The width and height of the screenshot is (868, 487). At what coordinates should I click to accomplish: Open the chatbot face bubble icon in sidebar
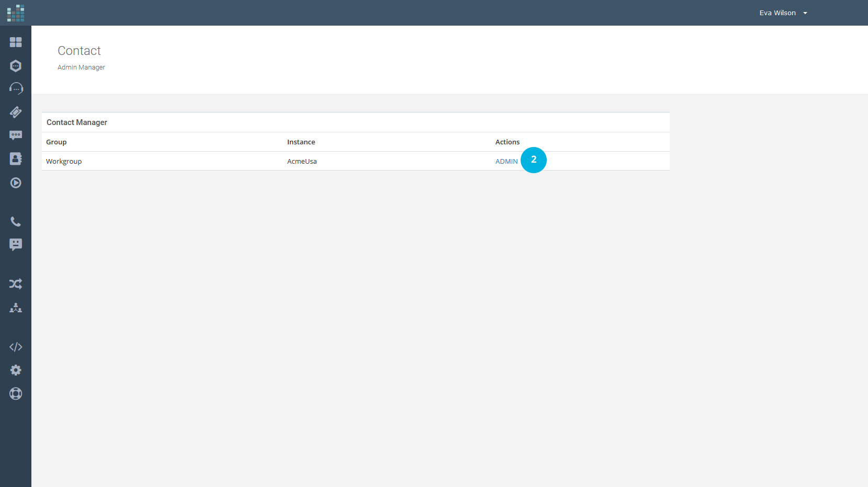coord(16,245)
